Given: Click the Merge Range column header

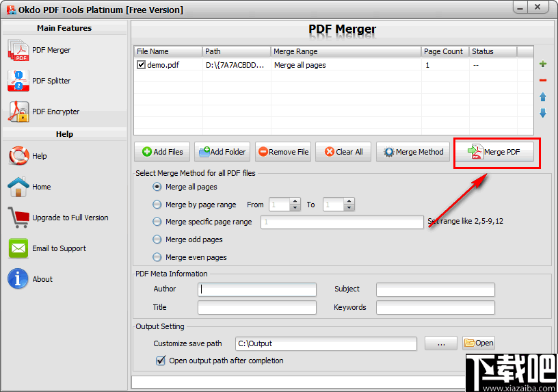Looking at the screenshot, I should click(x=346, y=51).
